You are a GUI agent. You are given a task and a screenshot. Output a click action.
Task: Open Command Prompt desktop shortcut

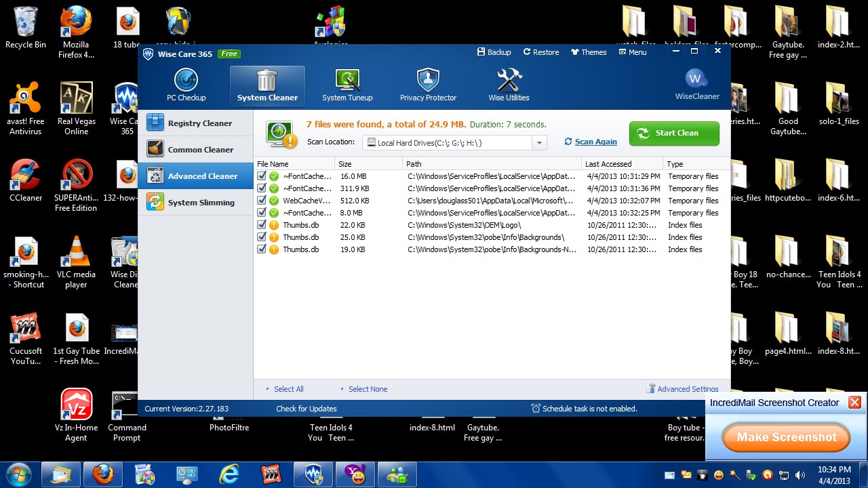(127, 415)
